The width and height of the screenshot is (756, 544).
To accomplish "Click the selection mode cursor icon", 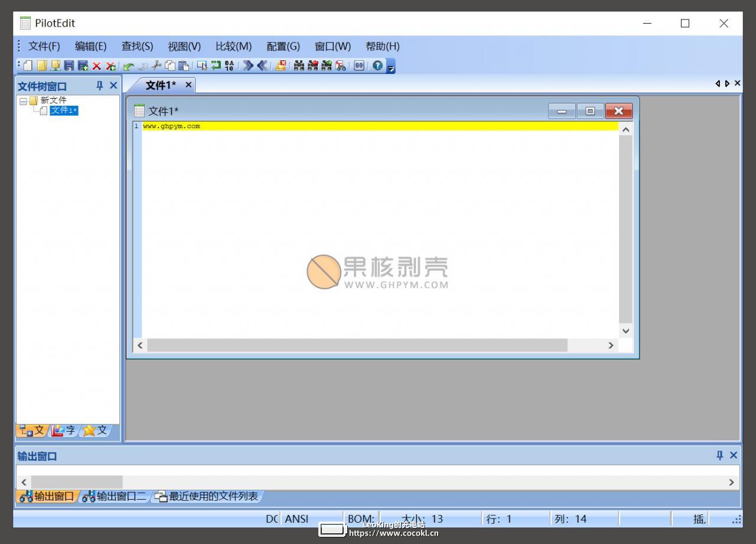I will (203, 66).
